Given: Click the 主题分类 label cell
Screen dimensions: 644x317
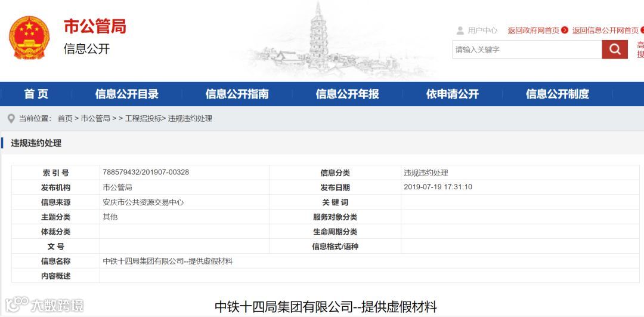Looking at the screenshot, I should [x=56, y=217].
